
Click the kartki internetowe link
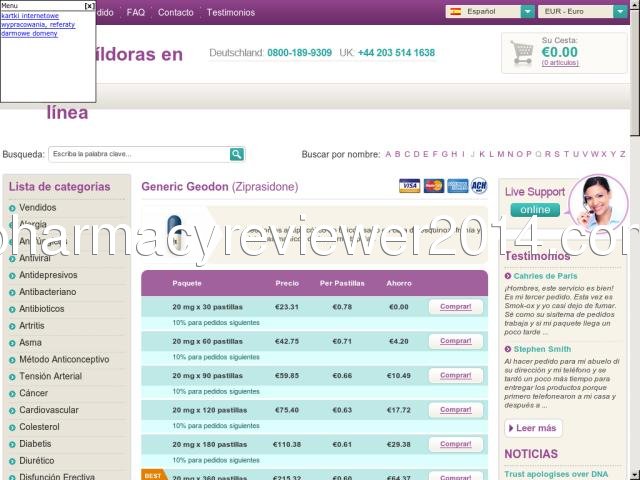[x=30, y=16]
